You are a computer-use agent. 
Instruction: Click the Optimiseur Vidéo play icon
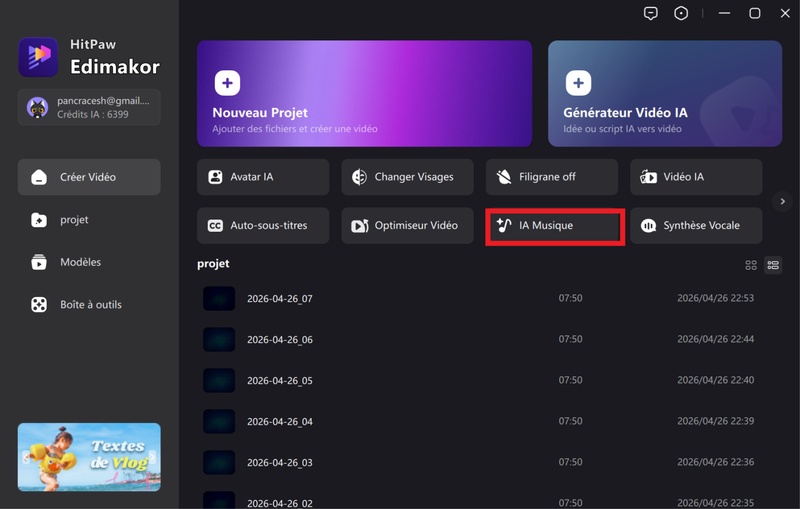click(x=360, y=225)
